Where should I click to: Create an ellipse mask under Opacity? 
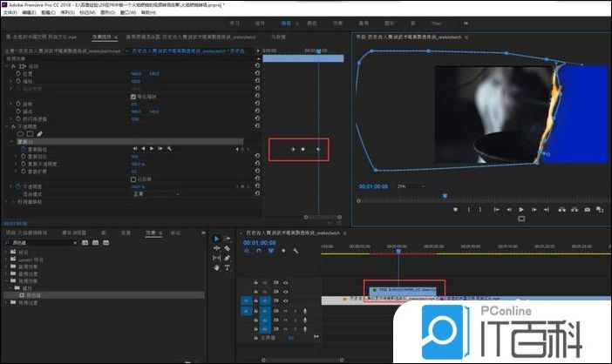18,133
